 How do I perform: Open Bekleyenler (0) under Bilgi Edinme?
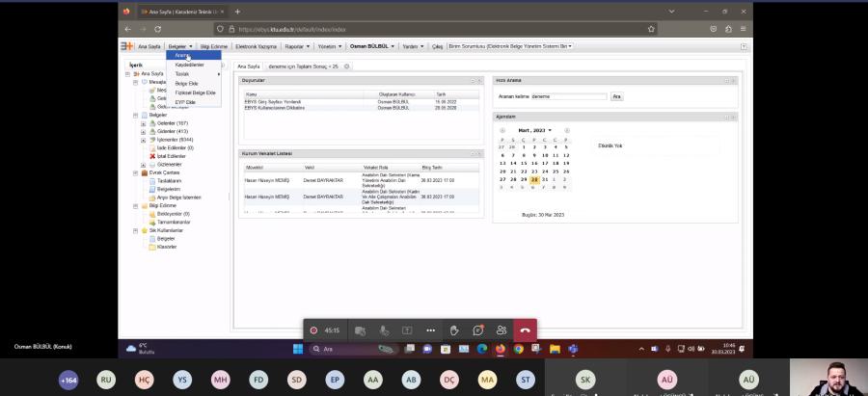174,214
